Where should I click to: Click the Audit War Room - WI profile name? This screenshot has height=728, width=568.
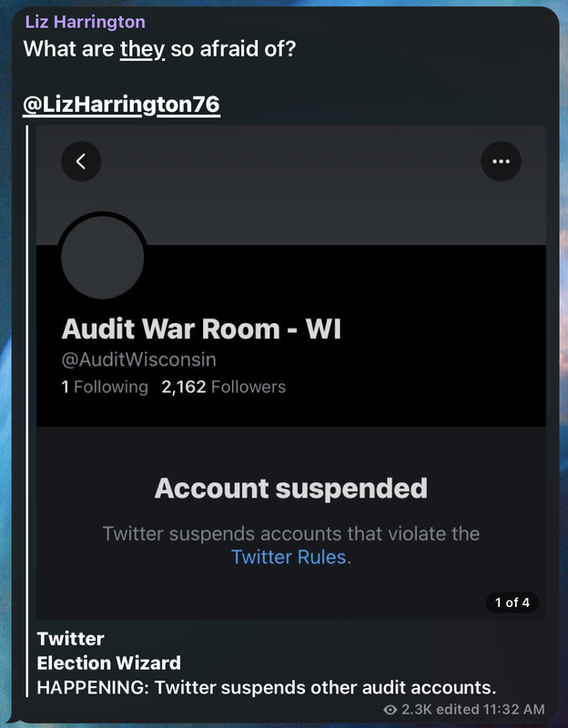(201, 329)
